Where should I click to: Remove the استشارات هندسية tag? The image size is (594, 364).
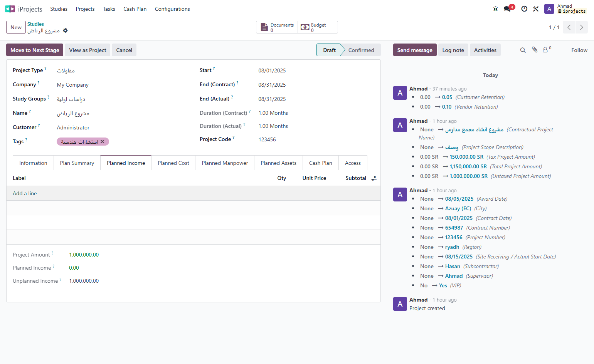pyautogui.click(x=103, y=142)
